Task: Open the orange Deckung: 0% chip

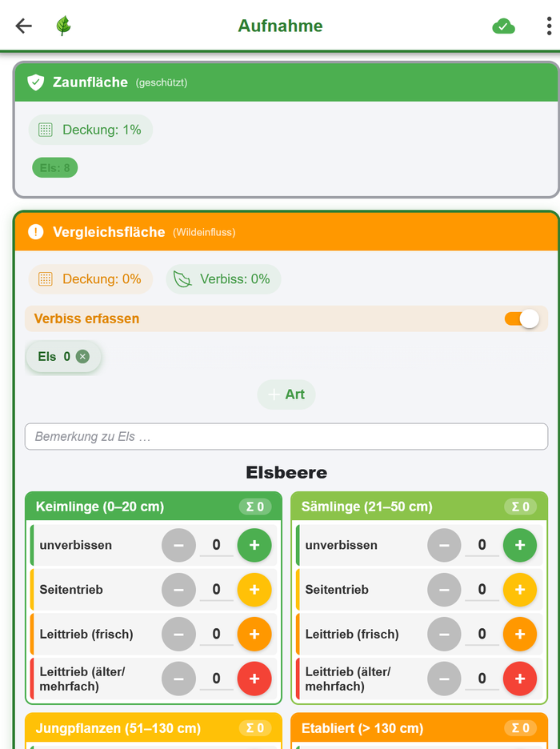Action: point(90,279)
